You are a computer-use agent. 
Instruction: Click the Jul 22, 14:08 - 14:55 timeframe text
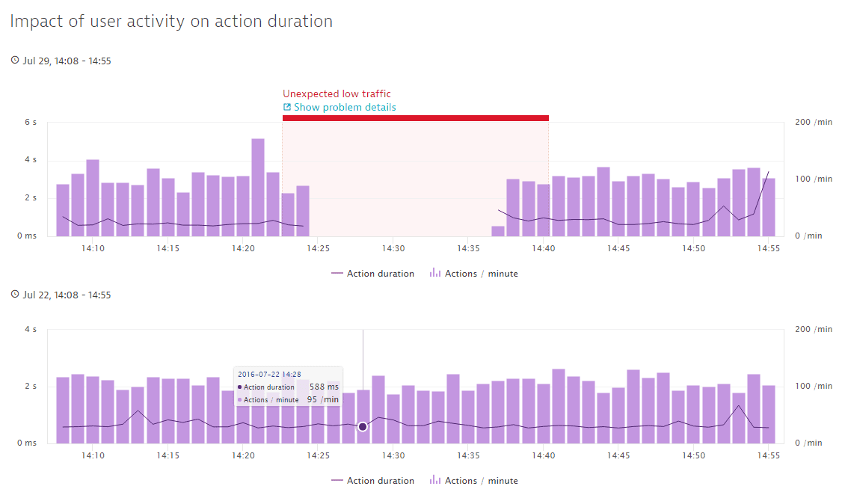coord(67,295)
